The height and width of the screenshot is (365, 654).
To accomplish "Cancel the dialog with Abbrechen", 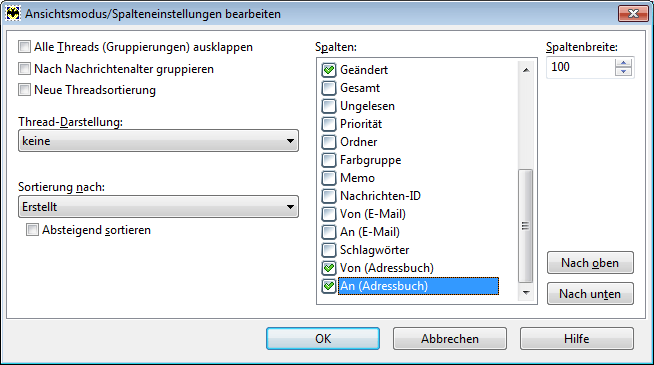I will tap(450, 339).
